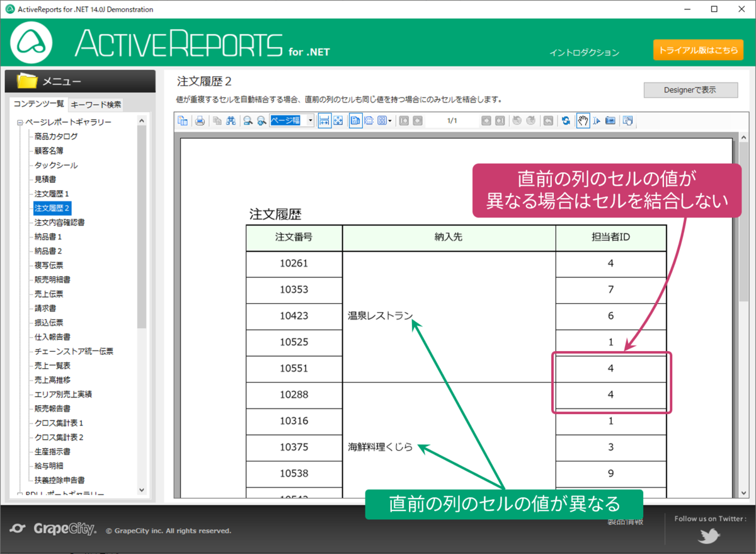The width and height of the screenshot is (756, 554).
Task: Click the Print icon in viewer toolbar
Action: tap(200, 120)
